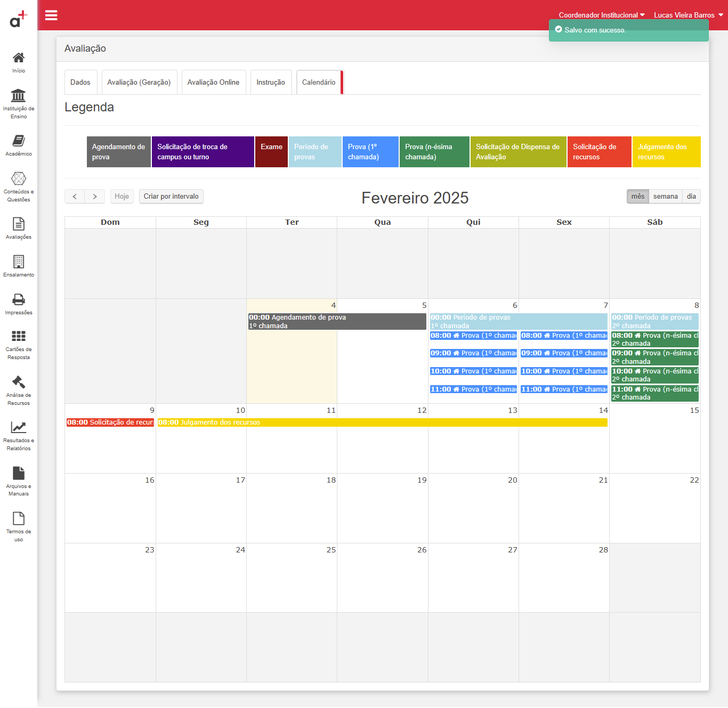728x708 pixels.
Task: Open 08:00 Prova n-ésima event Saturday 8
Action: [655, 339]
